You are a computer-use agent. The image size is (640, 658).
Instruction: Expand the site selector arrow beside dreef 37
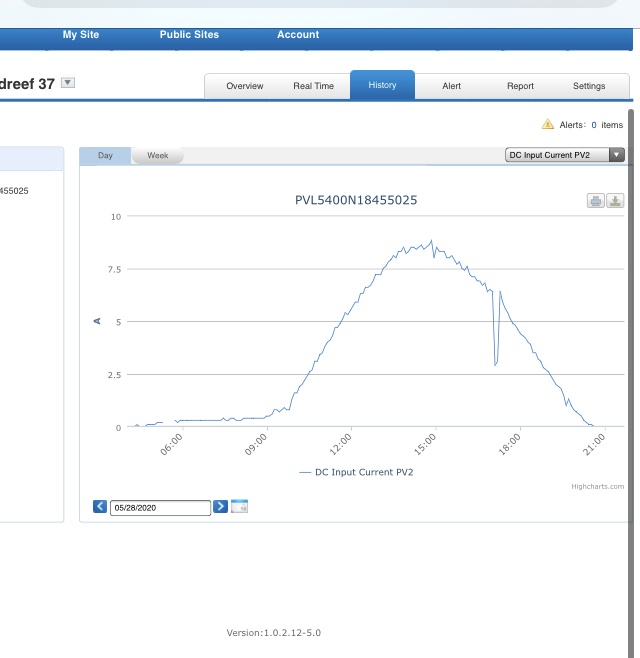tap(68, 83)
